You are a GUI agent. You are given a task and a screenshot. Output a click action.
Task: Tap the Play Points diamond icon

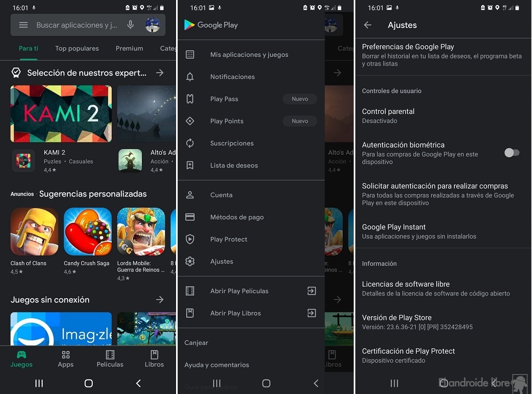pos(190,121)
